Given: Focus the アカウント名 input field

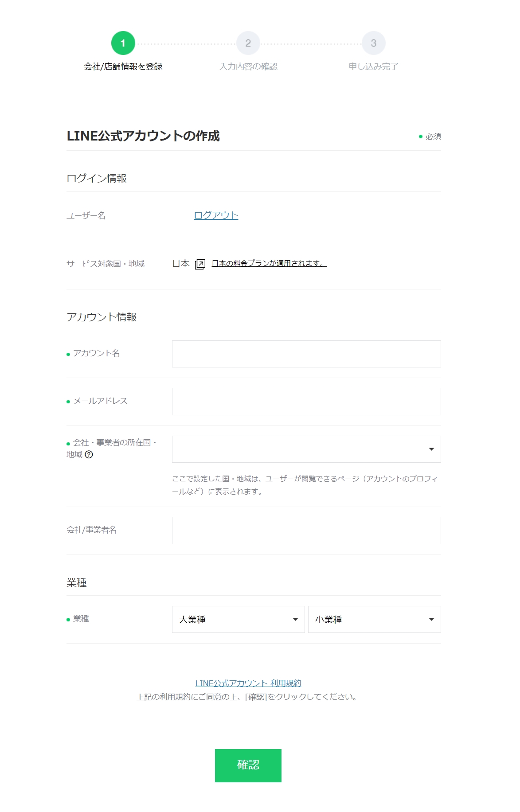Looking at the screenshot, I should click(306, 354).
